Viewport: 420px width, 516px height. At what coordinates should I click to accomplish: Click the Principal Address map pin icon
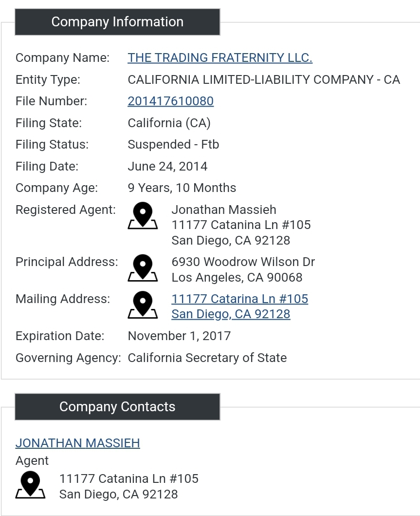143,268
